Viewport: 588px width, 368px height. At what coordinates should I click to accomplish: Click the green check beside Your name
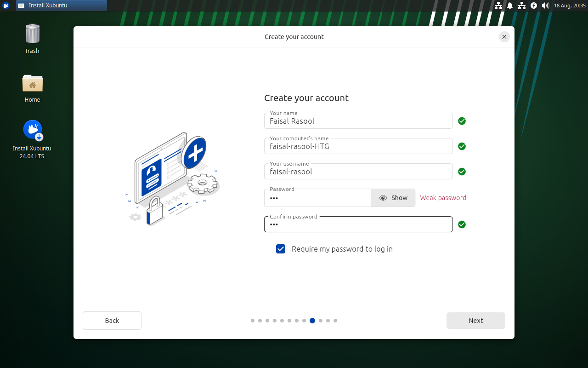tap(462, 121)
